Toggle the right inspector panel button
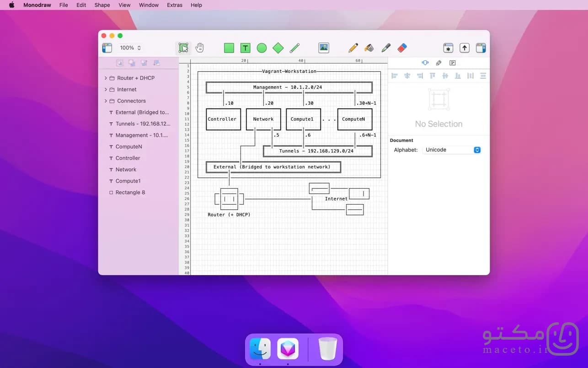 pos(481,48)
